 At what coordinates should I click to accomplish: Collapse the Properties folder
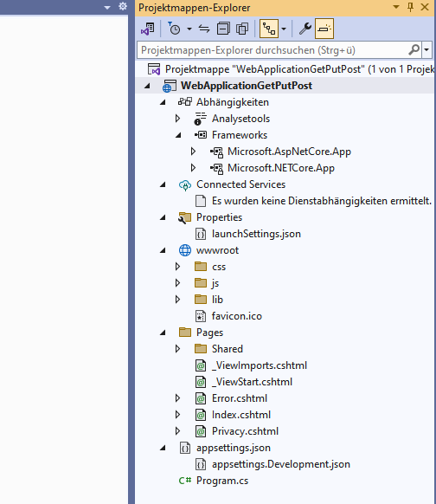click(x=163, y=217)
